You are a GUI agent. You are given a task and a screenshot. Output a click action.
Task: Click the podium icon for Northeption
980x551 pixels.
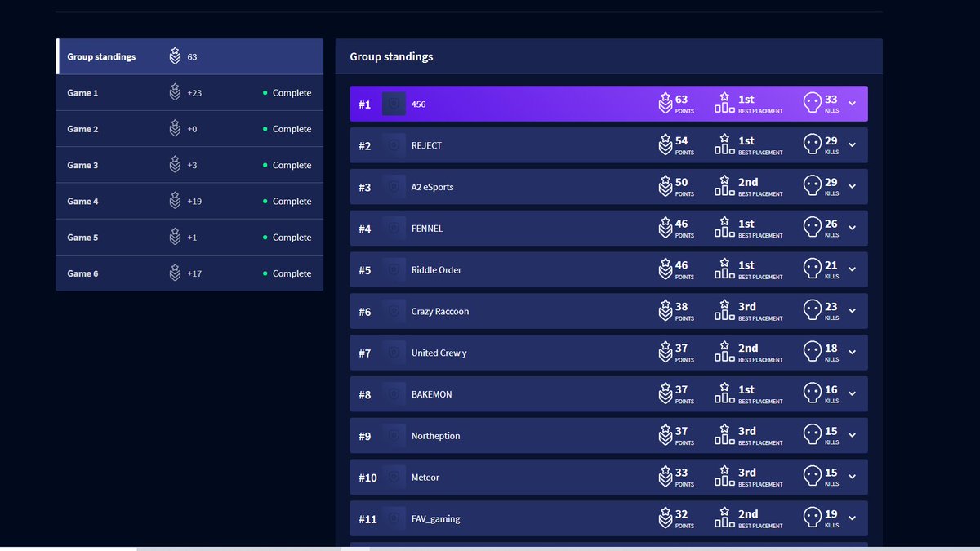724,435
